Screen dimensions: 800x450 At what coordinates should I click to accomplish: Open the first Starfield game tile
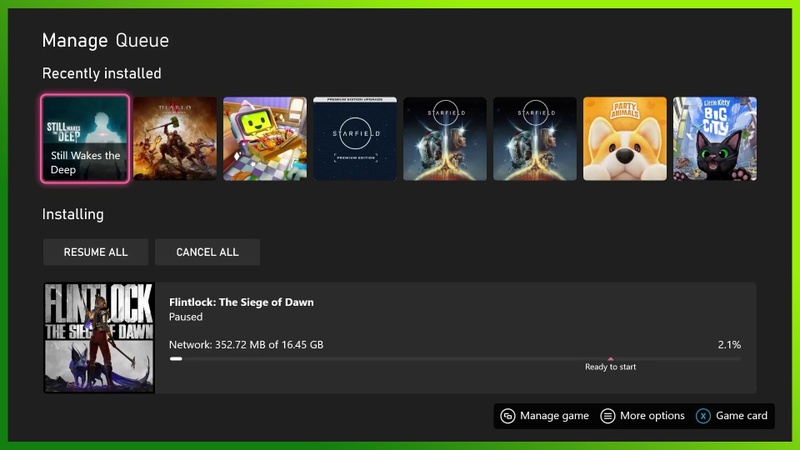[445, 139]
